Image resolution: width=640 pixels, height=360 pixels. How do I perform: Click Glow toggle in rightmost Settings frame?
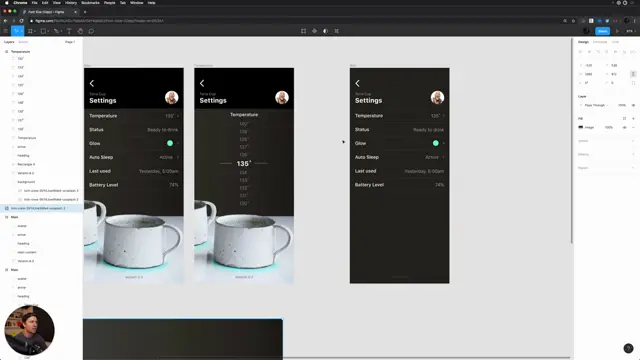click(x=436, y=143)
